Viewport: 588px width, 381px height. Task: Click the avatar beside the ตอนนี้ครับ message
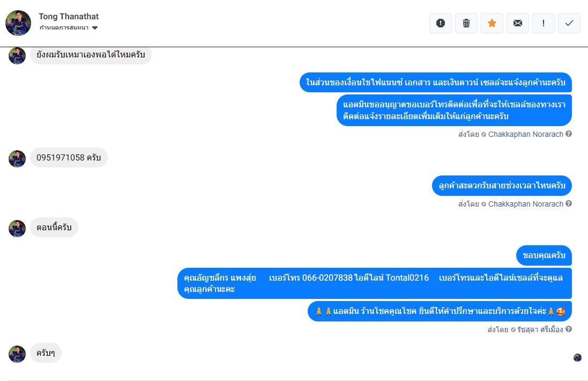coord(17,228)
